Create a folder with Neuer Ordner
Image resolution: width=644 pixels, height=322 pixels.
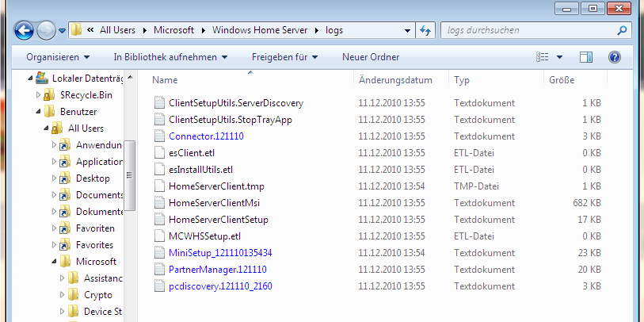coord(371,57)
